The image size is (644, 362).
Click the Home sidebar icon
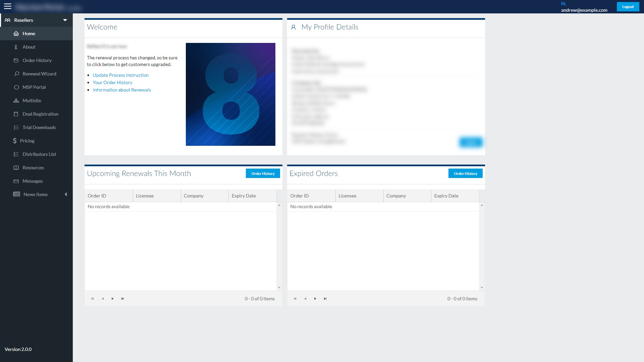[16, 34]
